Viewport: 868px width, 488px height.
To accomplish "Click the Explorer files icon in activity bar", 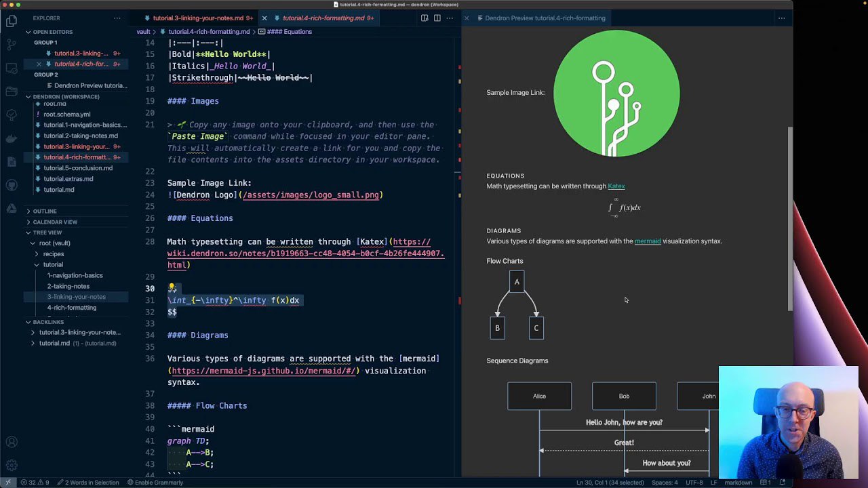I will coord(12,22).
